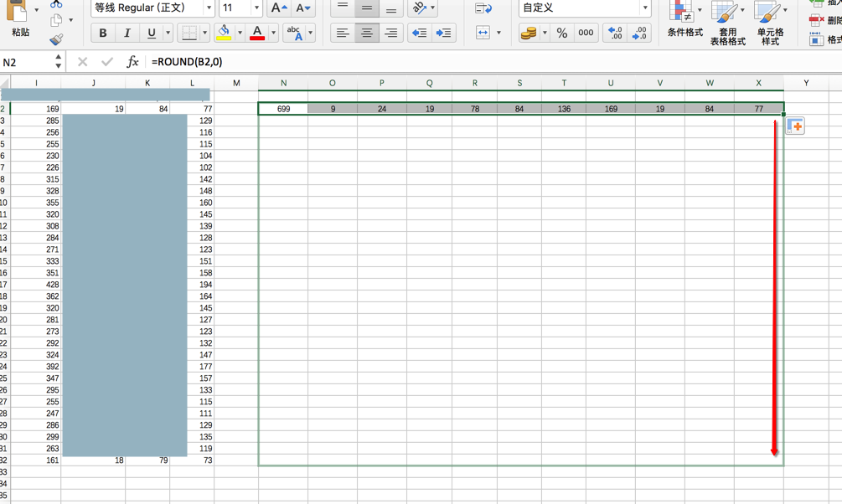Toggle italic formatting
842x504 pixels.
[127, 33]
